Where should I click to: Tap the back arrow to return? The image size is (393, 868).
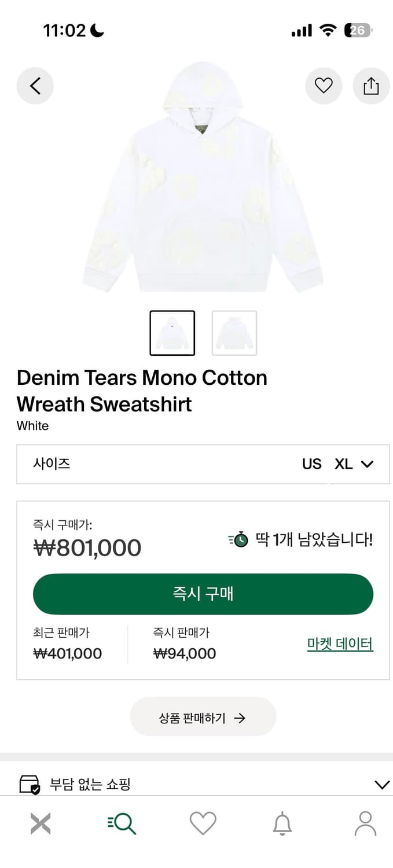[35, 85]
